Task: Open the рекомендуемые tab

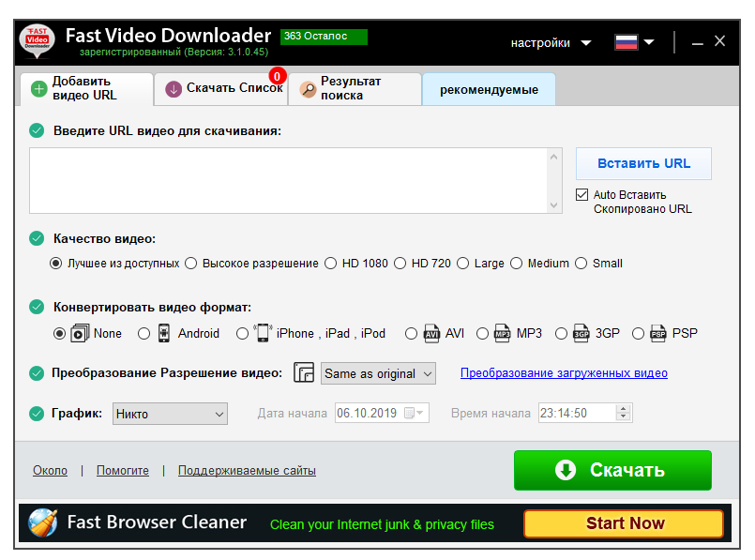Action: pyautogui.click(x=489, y=89)
